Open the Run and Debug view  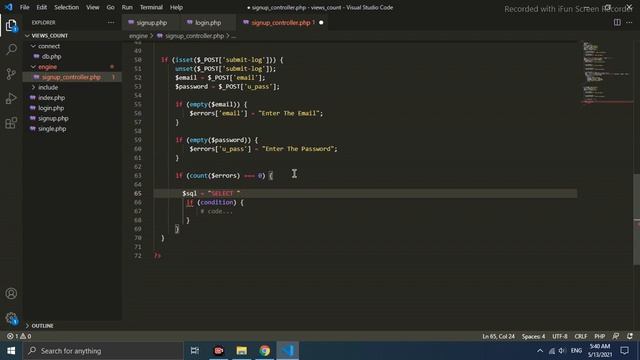pyautogui.click(x=11, y=98)
